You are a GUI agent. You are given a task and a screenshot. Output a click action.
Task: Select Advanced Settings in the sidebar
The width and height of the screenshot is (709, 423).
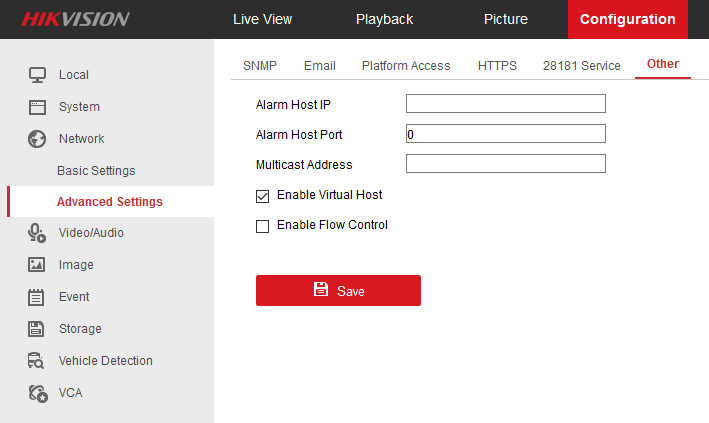click(109, 202)
